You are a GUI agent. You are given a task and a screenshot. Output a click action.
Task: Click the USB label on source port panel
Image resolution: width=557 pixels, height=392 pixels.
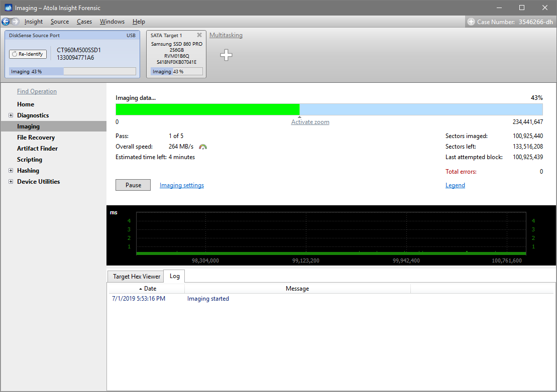131,36
